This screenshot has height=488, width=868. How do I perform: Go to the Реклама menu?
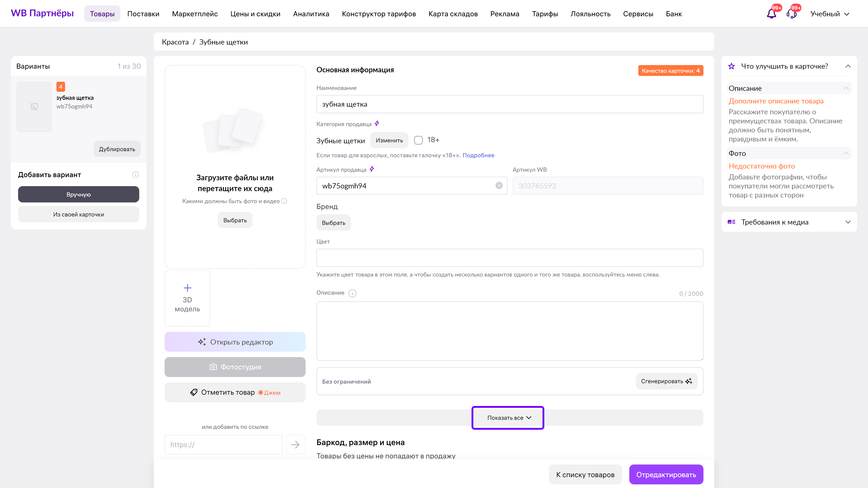pyautogui.click(x=505, y=14)
